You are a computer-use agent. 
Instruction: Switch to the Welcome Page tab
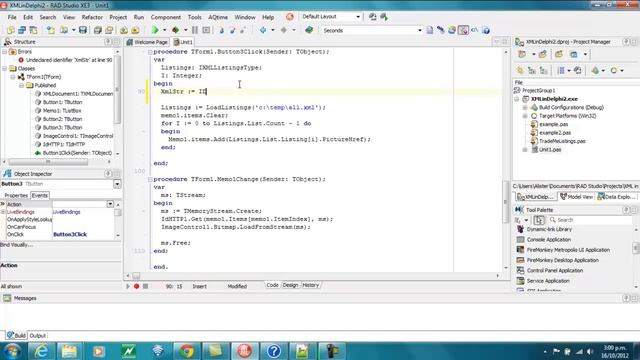tap(147, 42)
